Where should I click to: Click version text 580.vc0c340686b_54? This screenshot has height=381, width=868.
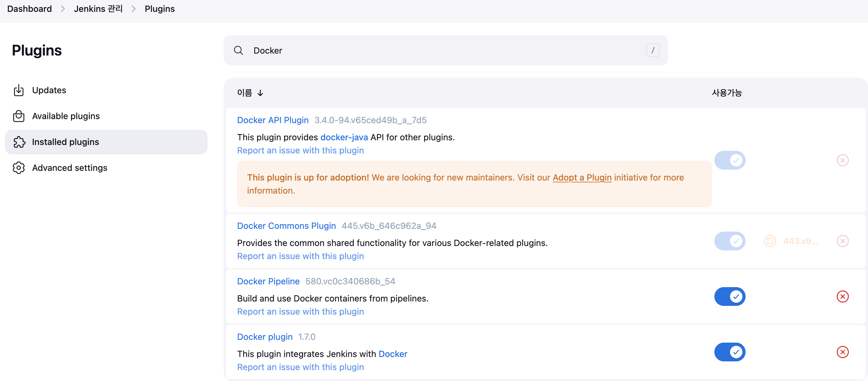[350, 281]
